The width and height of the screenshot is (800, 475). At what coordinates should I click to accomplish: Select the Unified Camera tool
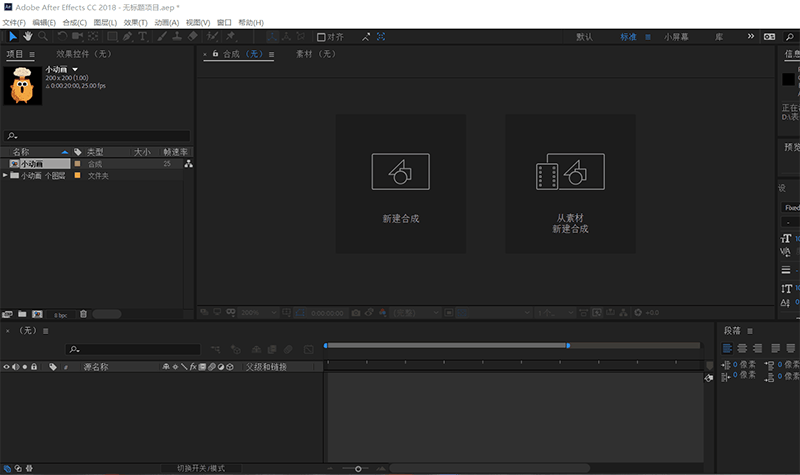point(78,36)
